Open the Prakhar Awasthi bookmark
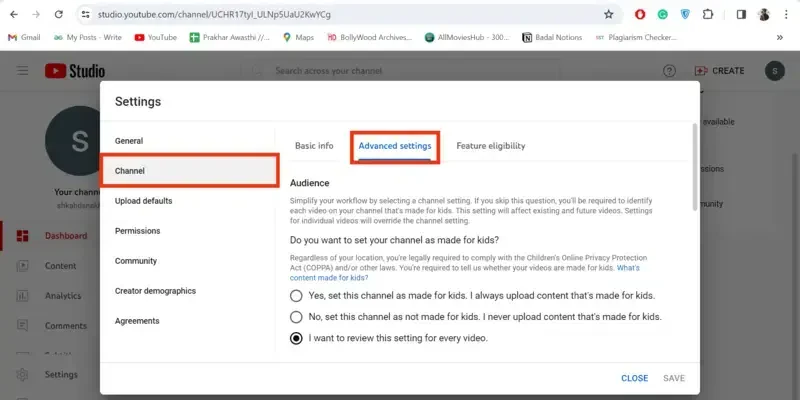This screenshot has height=400, width=800. (x=230, y=37)
